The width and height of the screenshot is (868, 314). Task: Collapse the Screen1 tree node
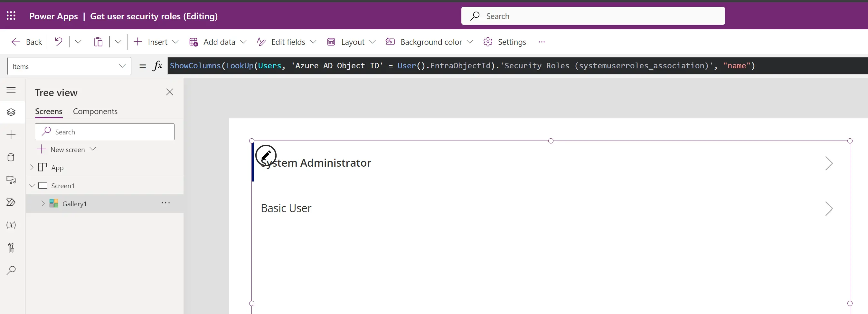[32, 186]
